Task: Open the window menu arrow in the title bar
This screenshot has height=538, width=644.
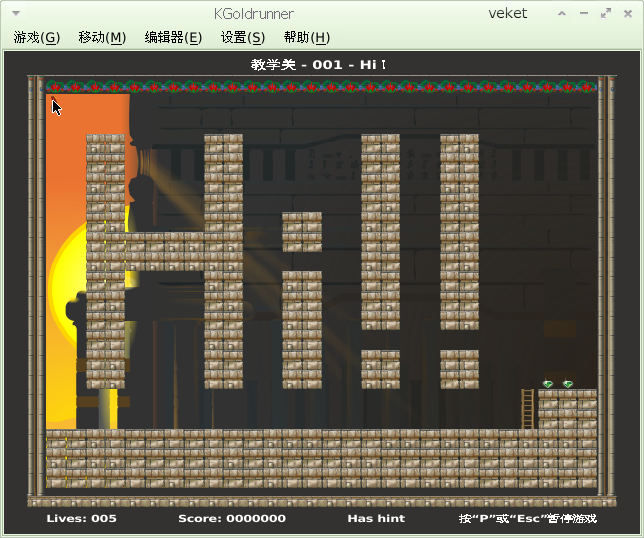Action: pos(16,14)
